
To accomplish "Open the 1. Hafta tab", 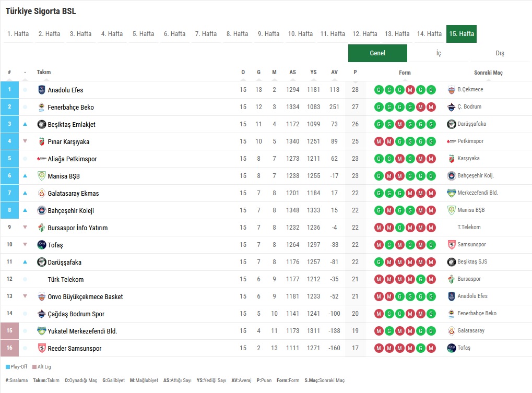I will [x=18, y=34].
